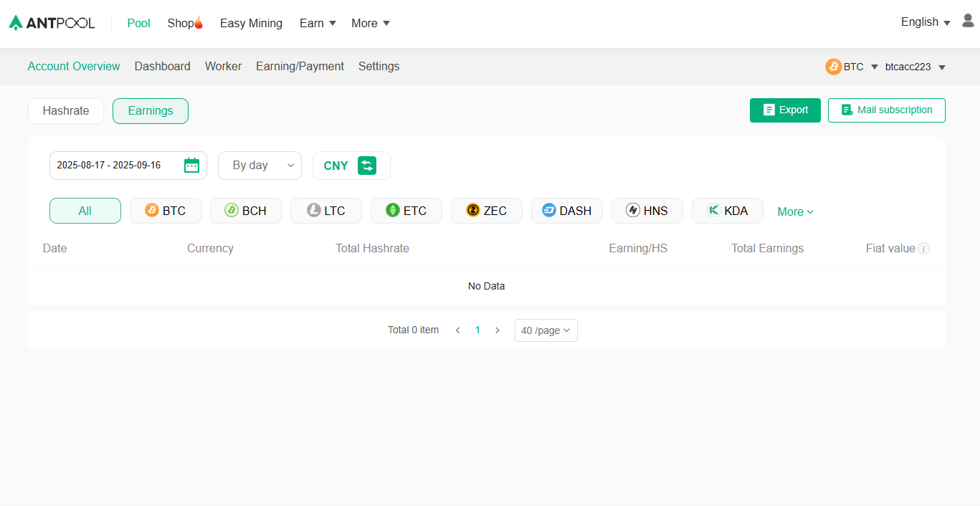The height and width of the screenshot is (506, 980).
Task: Open the Fiat value info tooltip
Action: click(x=923, y=248)
